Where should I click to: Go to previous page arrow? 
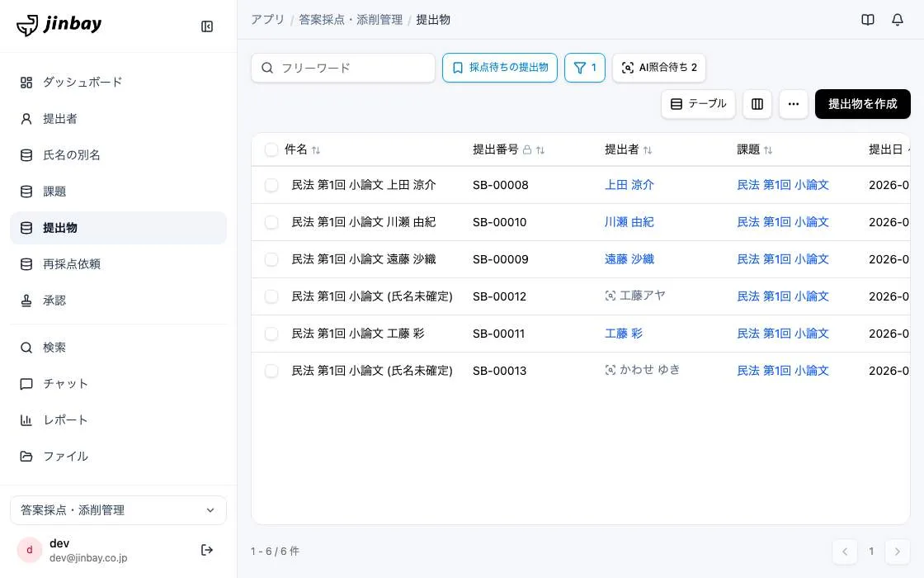coord(845,552)
